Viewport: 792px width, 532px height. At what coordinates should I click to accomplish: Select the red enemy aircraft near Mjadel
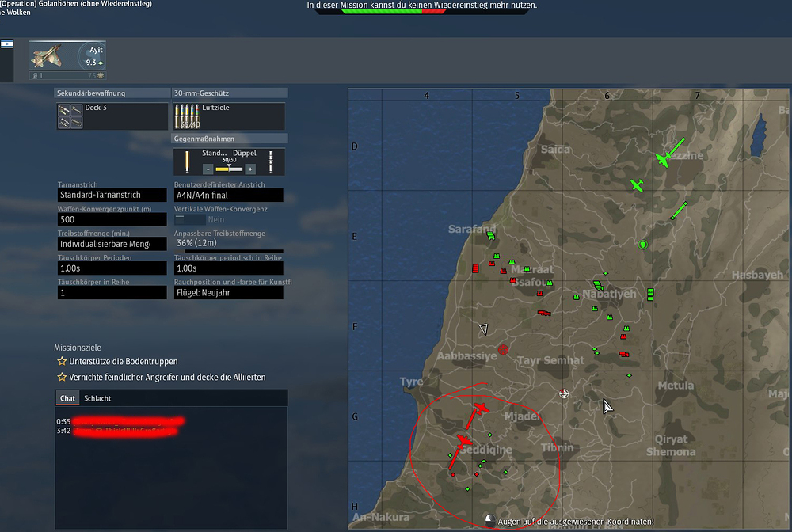coord(482,408)
